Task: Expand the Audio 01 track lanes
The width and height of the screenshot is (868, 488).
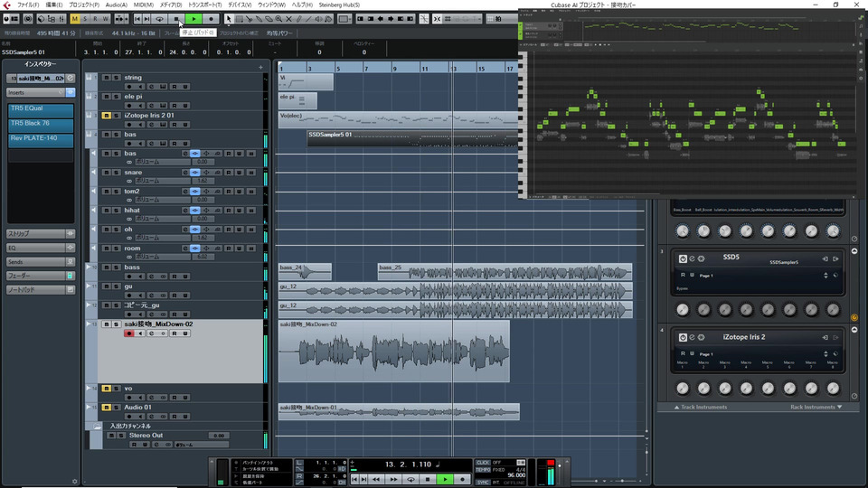Action: tap(90, 408)
